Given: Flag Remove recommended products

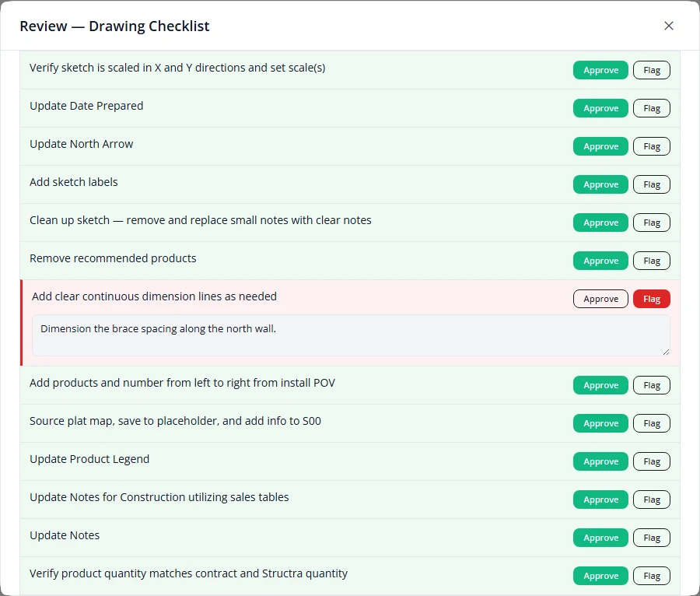Looking at the screenshot, I should 651,261.
